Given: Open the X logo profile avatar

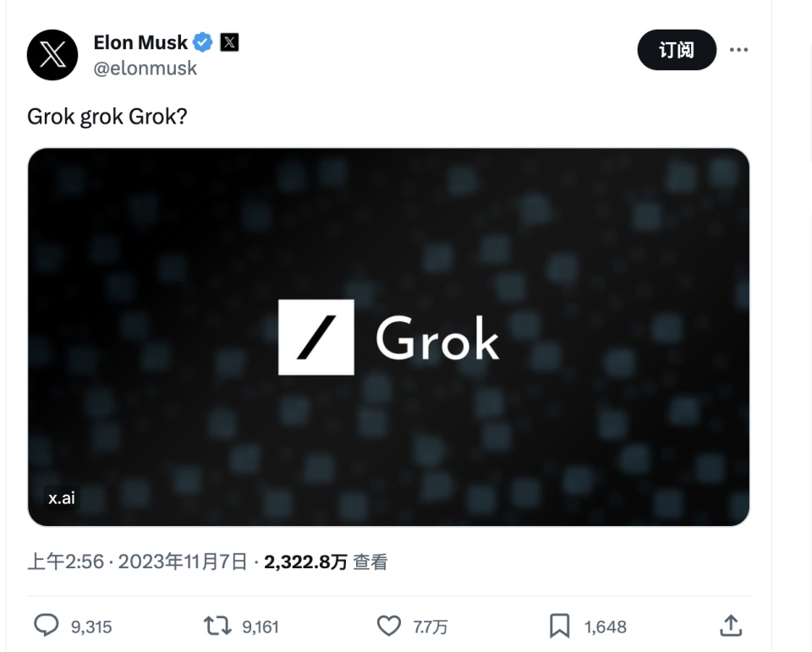Looking at the screenshot, I should pyautogui.click(x=52, y=55).
